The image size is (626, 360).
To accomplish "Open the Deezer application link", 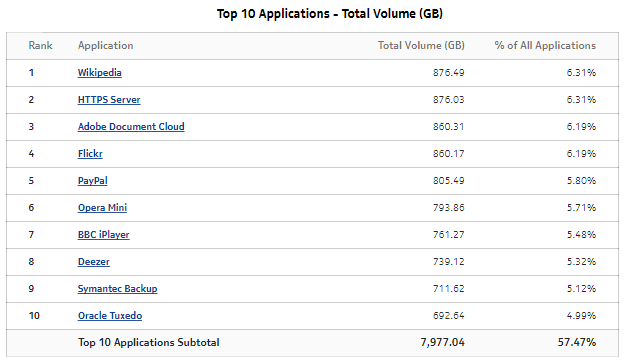I will coord(93,262).
